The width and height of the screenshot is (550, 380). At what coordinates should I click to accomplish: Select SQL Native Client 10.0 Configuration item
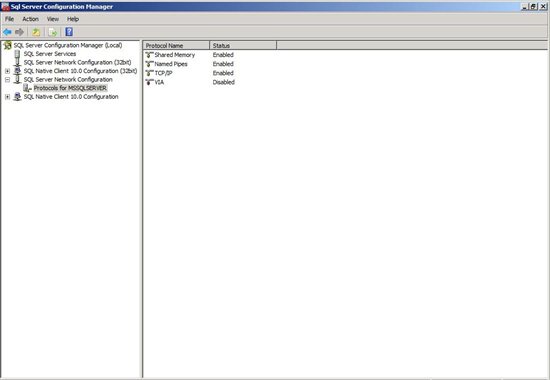[71, 96]
